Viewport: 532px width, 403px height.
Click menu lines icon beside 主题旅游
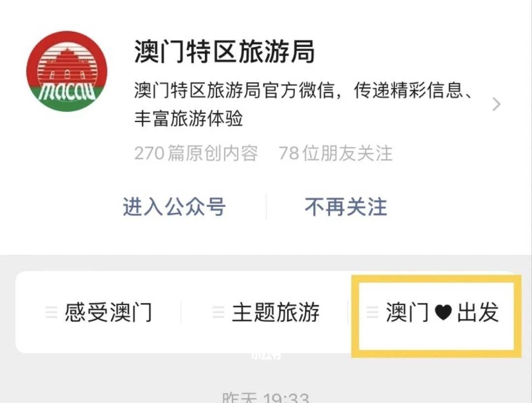[218, 312]
